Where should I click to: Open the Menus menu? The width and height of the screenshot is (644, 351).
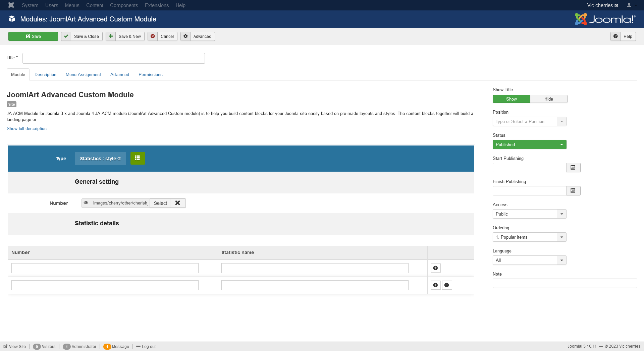tap(72, 5)
